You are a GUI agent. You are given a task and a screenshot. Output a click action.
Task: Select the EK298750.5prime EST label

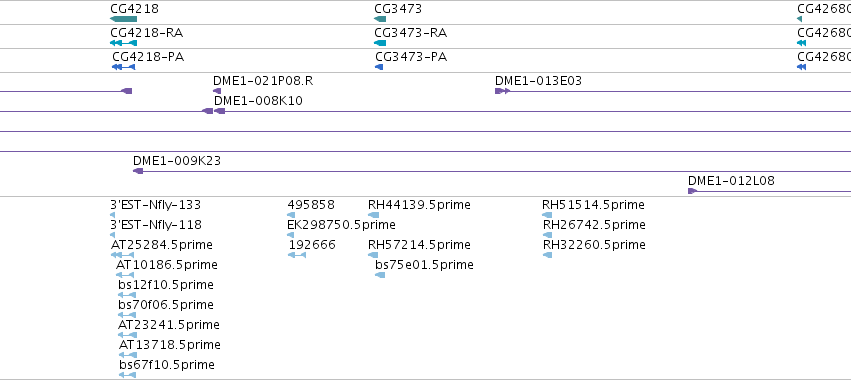pos(341,225)
